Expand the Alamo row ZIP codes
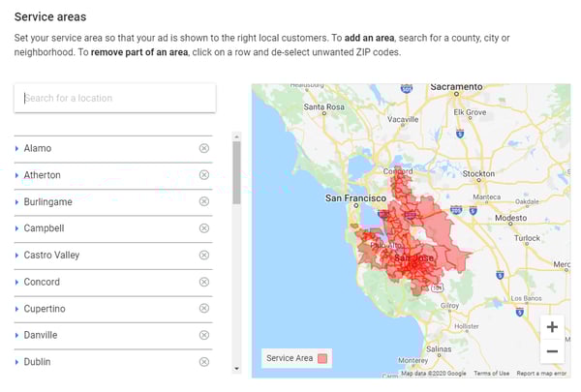Image resolution: width=581 pixels, height=392 pixels. (16, 149)
